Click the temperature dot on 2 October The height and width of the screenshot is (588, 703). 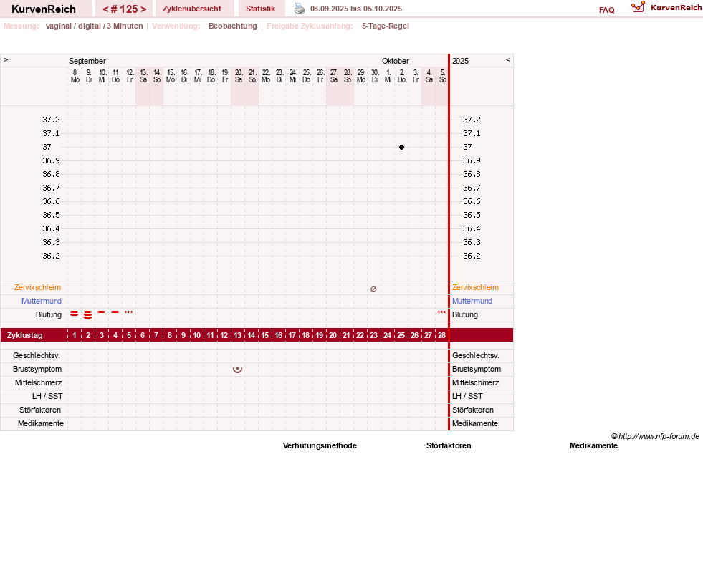(402, 147)
